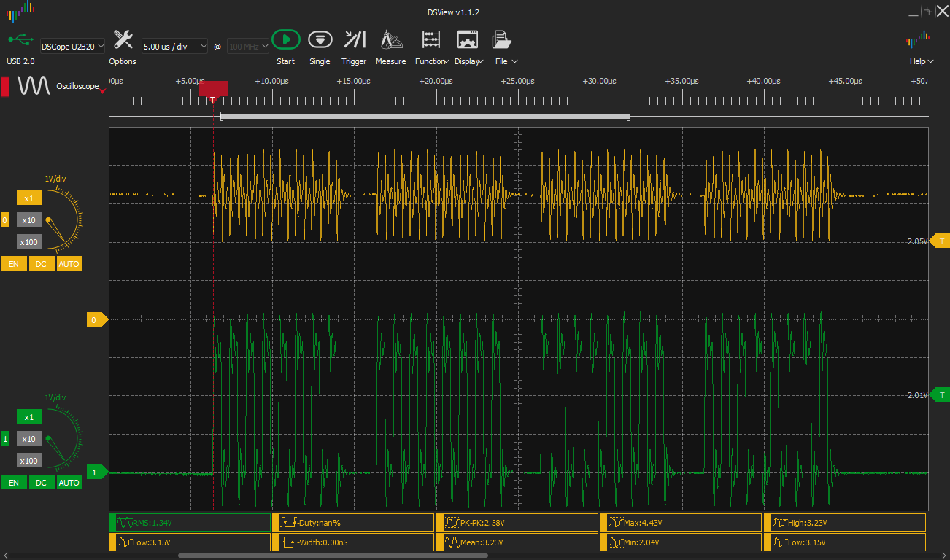Click the red trigger position T flag
Screen dimensions: 950x560
[213, 90]
